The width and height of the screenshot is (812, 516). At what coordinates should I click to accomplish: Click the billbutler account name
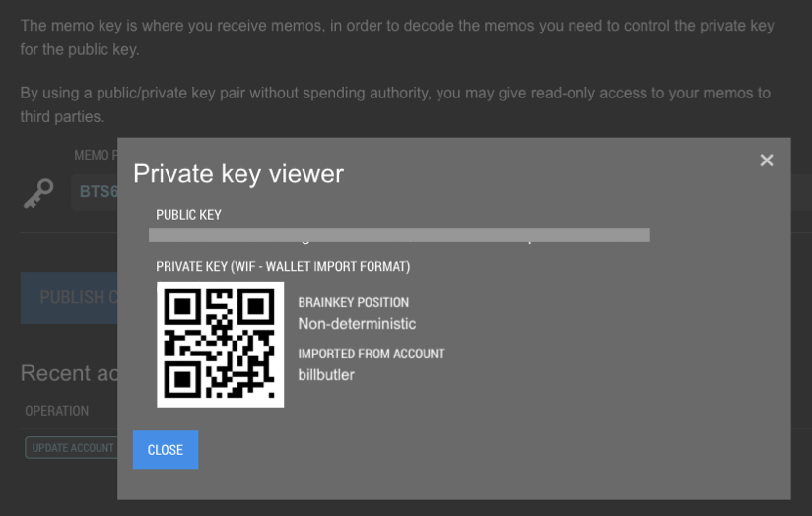[326, 375]
